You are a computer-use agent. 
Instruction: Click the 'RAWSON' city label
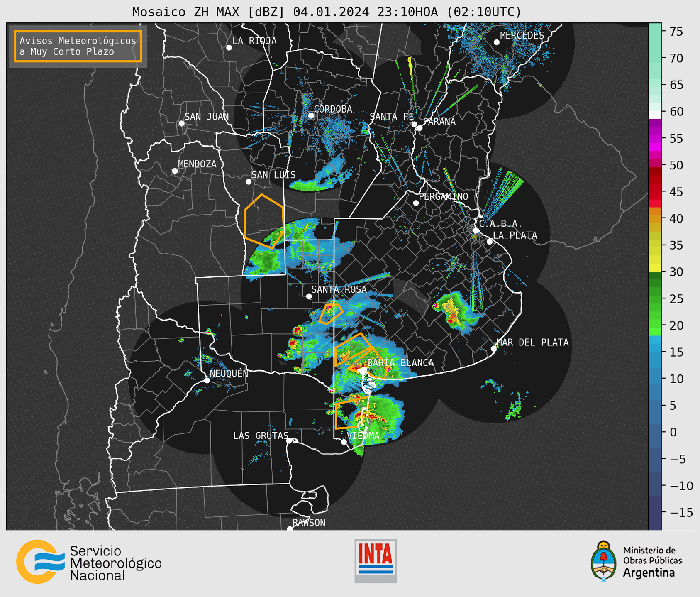(309, 523)
